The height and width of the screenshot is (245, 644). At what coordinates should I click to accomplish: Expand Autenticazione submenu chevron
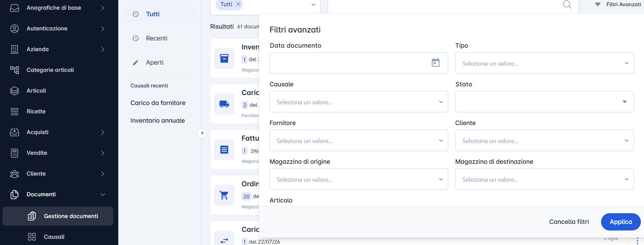tap(103, 28)
